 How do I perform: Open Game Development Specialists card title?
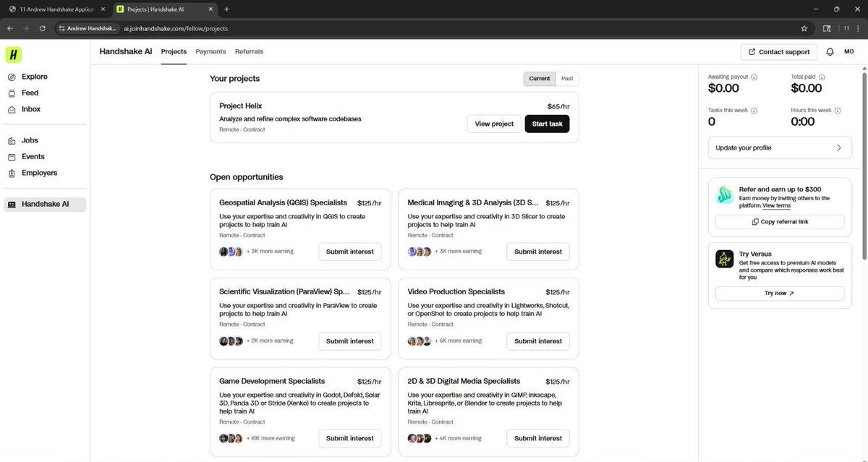(x=272, y=381)
